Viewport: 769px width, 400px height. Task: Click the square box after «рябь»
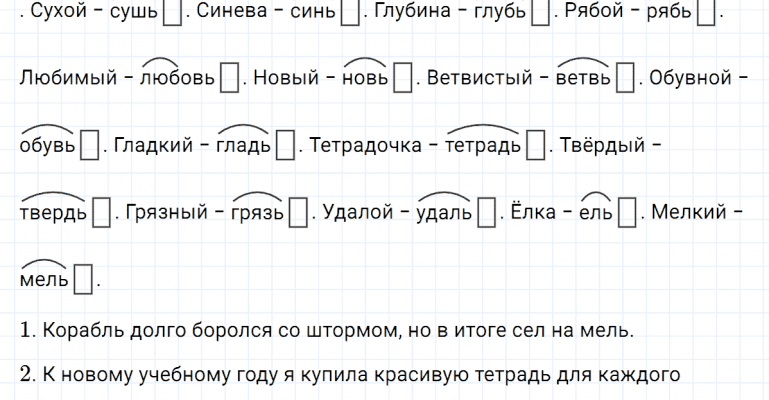(x=706, y=15)
